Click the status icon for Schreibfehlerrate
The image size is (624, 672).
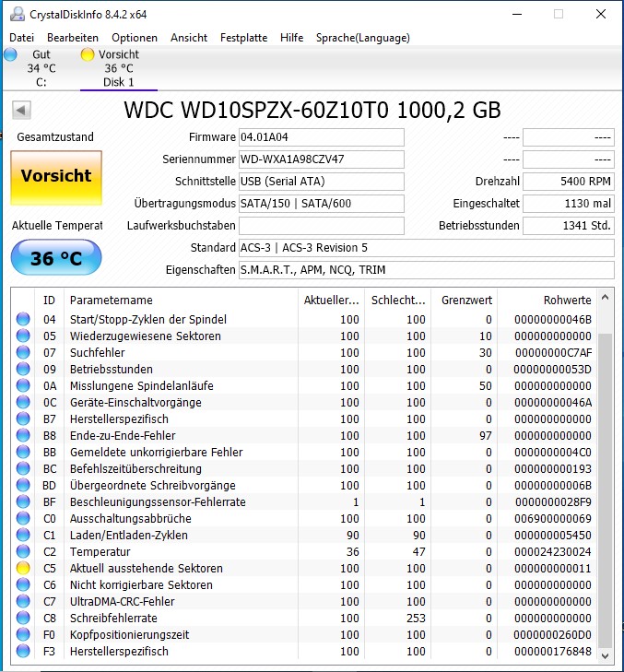pyautogui.click(x=23, y=618)
